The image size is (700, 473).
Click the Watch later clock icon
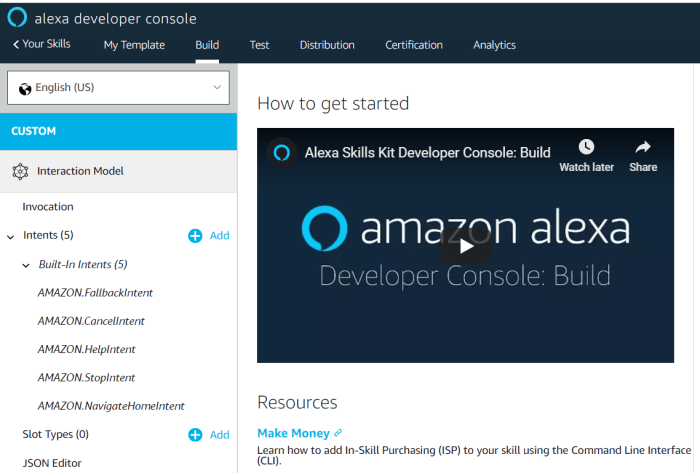click(586, 148)
